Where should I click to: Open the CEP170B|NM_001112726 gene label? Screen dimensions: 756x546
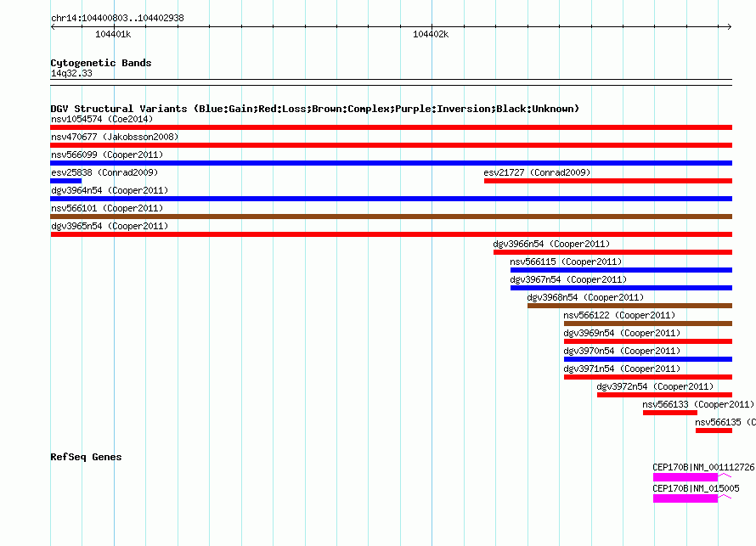point(703,467)
